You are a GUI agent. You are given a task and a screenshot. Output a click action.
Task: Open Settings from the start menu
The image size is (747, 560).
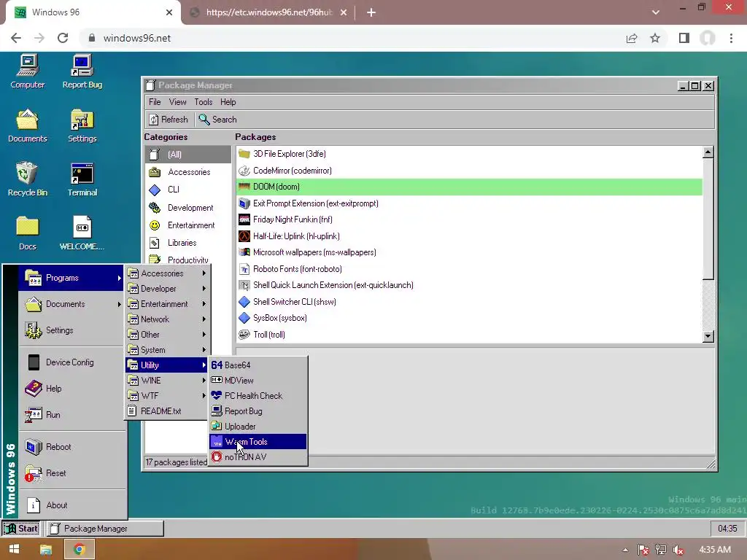[71, 330]
